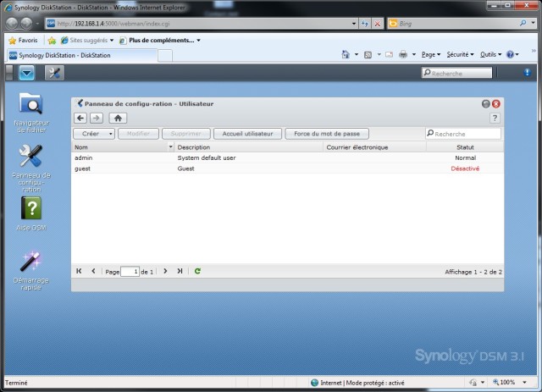Screen dimensions: 542x392
Task: Click Accueil utilisateur button
Action: tap(247, 134)
